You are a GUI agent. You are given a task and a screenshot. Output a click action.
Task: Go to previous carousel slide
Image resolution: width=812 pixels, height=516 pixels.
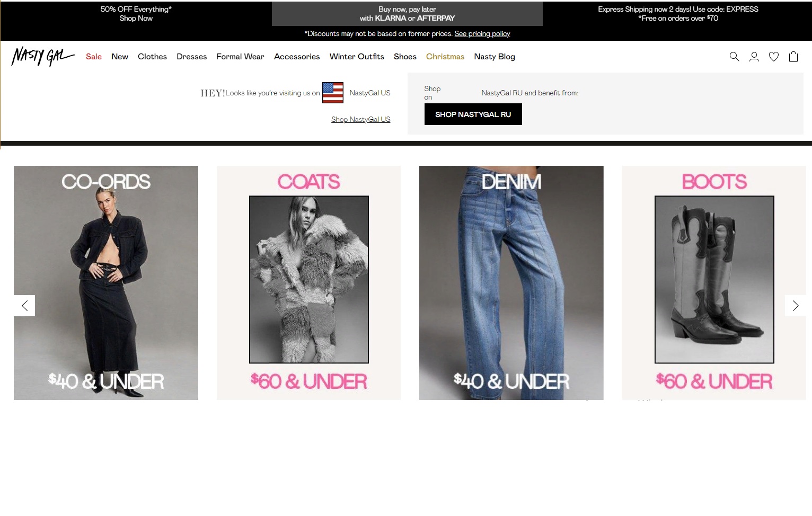[x=24, y=306]
